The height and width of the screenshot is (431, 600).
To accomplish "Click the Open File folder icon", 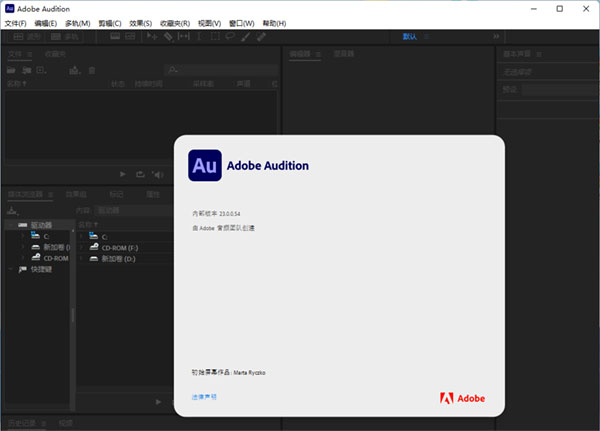I will point(13,70).
